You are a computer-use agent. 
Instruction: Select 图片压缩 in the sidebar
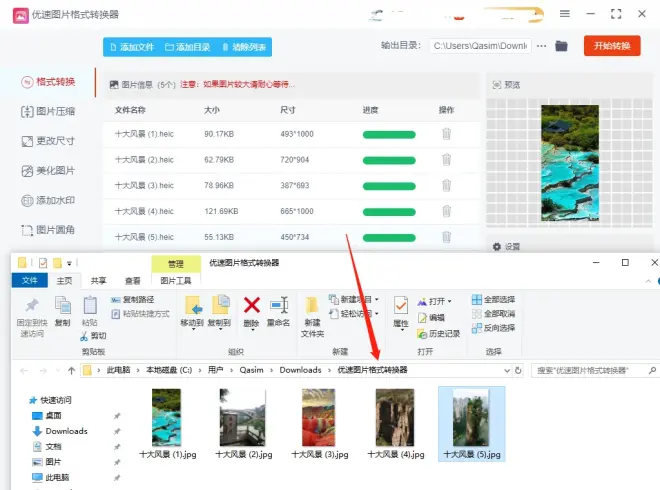(x=48, y=112)
